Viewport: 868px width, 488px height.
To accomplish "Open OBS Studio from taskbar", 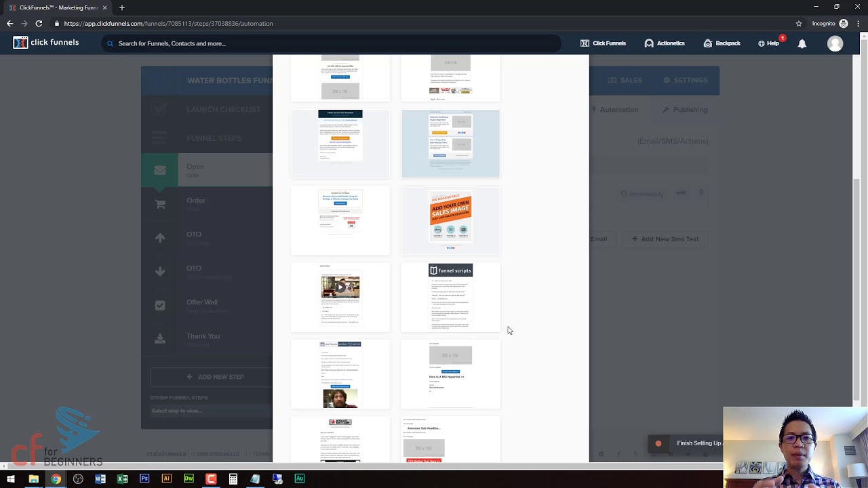I will tap(78, 479).
